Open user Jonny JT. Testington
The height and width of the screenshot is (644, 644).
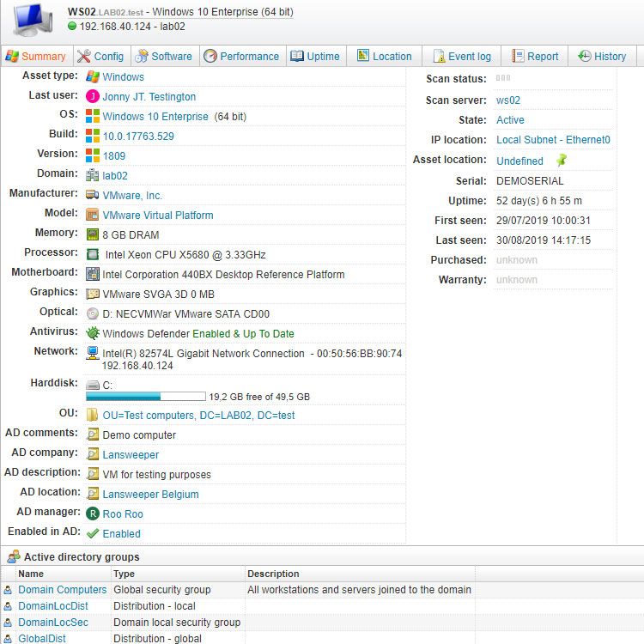(x=149, y=96)
